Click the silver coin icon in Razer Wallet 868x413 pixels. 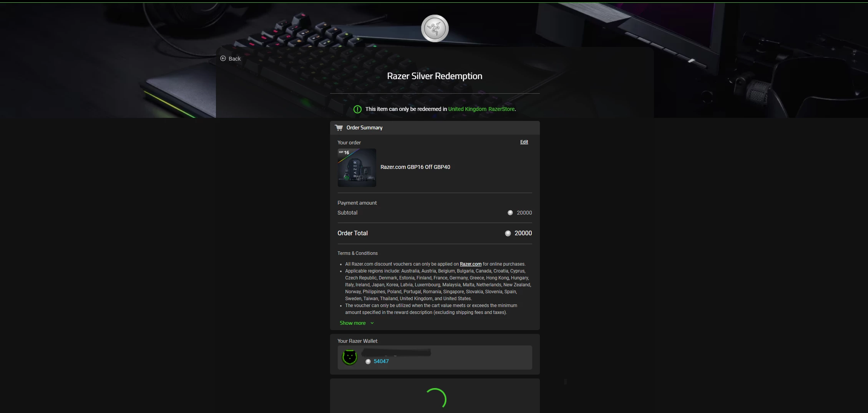pos(368,362)
